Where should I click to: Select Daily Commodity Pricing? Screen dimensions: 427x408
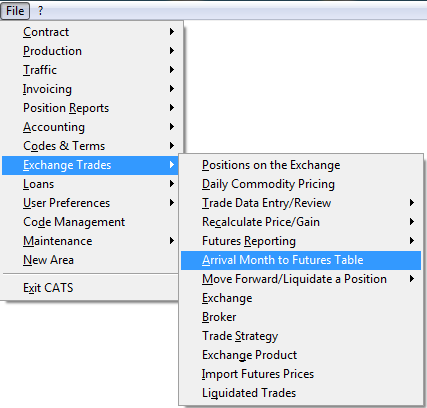301,184
